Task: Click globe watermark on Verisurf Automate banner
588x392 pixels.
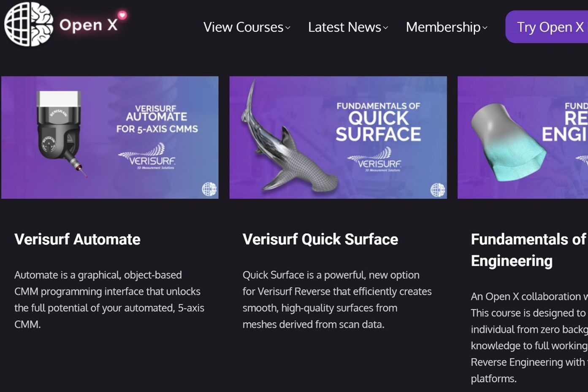Action: click(x=209, y=189)
